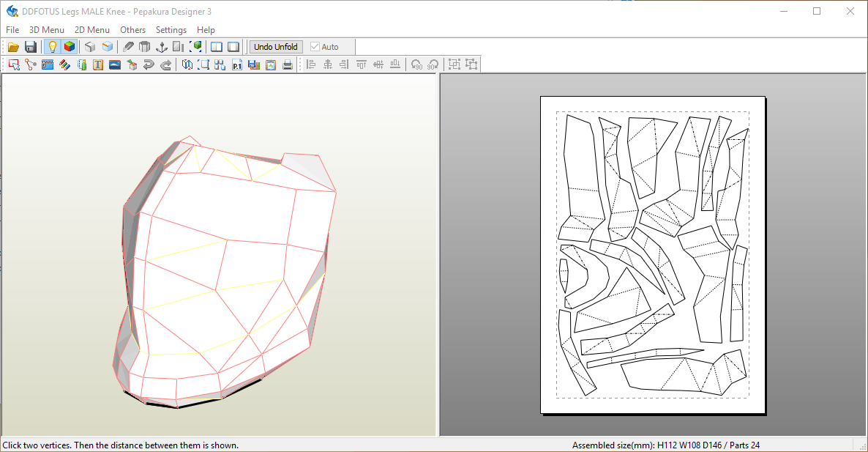Viewport: 868px width, 452px height.
Task: Click the light-blue cube toolbar icon
Action: click(x=108, y=47)
